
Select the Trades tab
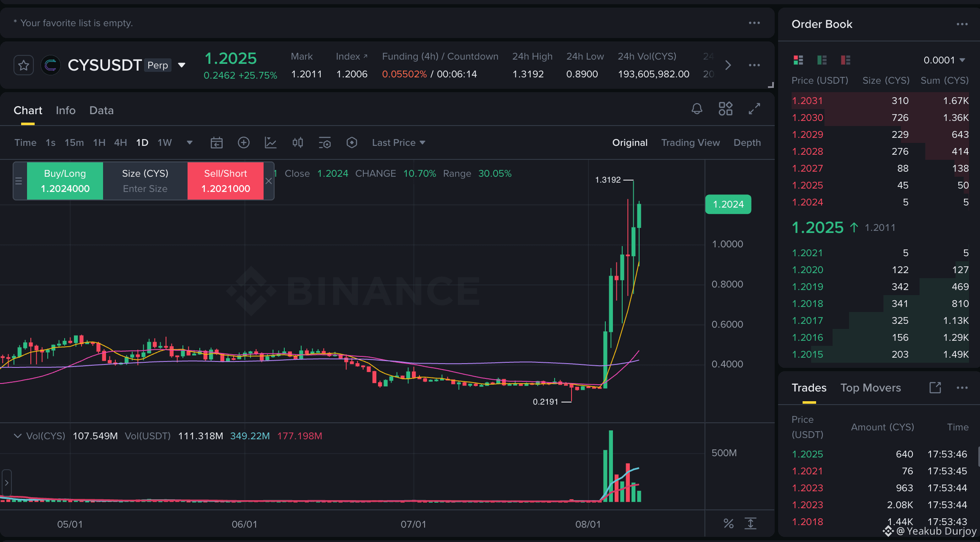809,388
